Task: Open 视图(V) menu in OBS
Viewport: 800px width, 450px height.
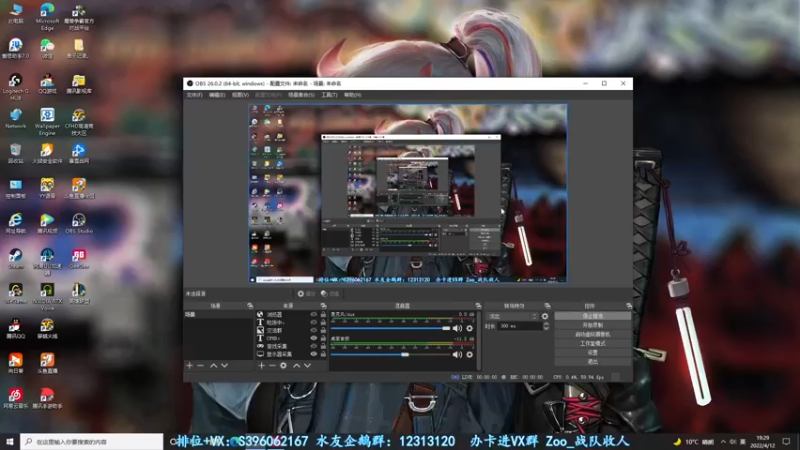Action: pos(240,95)
